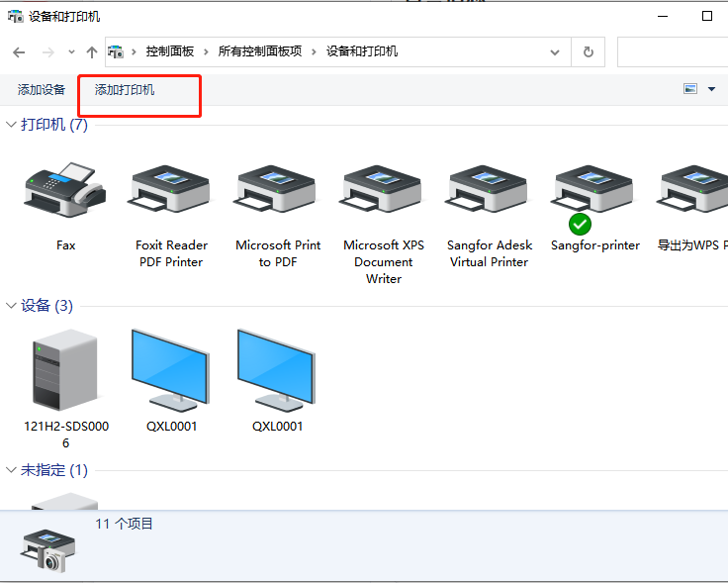
Task: Click the 添加设备 toolbar button
Action: (42, 90)
